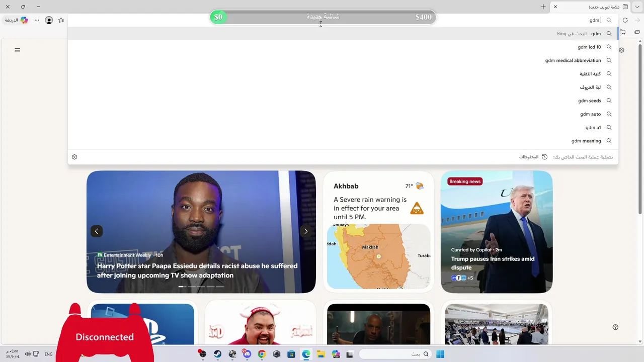Show next news carousel slide
Screen dimensions: 644x362
pos(305,231)
